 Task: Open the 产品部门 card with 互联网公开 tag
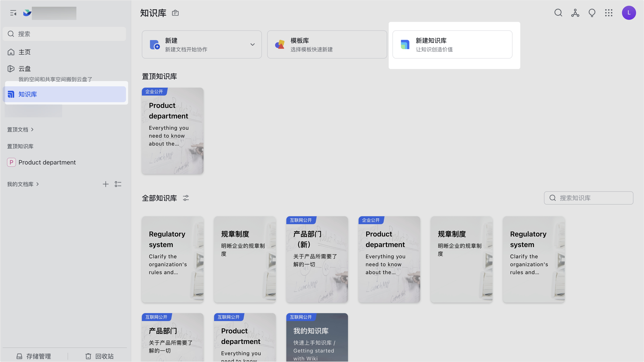[x=172, y=338]
